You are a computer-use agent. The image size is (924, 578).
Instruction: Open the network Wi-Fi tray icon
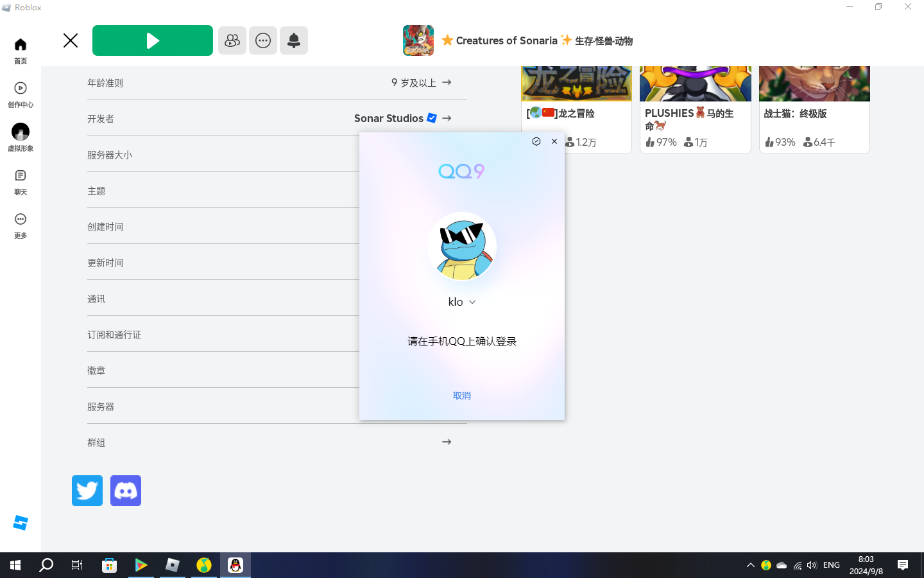pos(798,565)
